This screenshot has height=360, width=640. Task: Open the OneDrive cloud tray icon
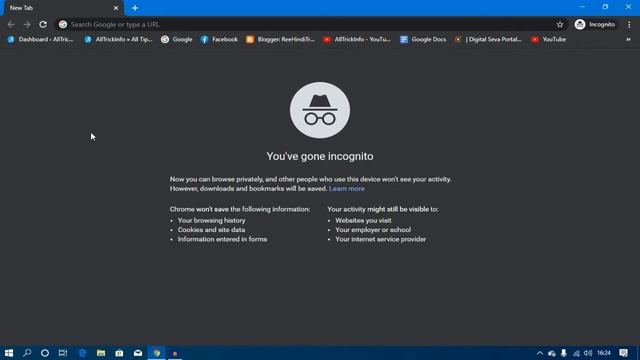point(552,353)
